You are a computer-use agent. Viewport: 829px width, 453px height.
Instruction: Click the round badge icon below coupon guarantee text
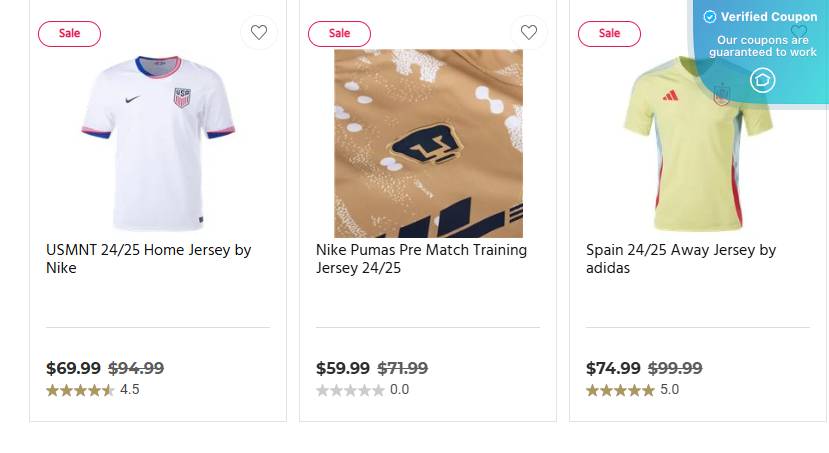click(763, 80)
